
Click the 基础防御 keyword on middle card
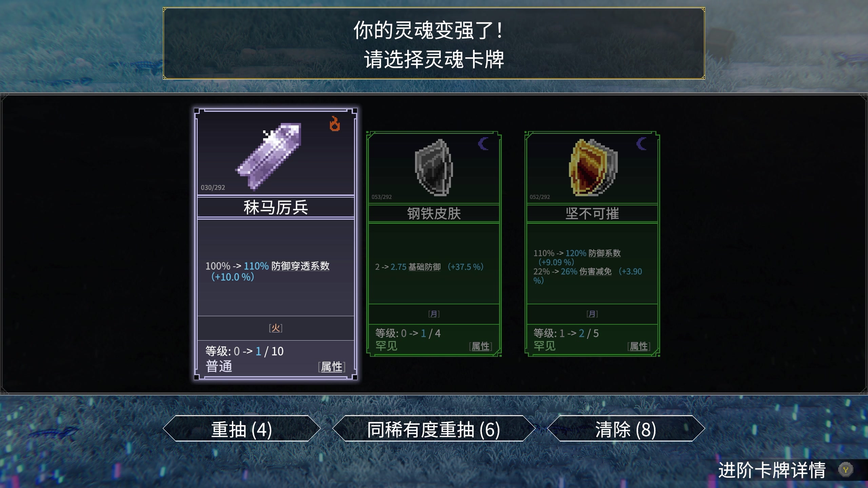[425, 267]
